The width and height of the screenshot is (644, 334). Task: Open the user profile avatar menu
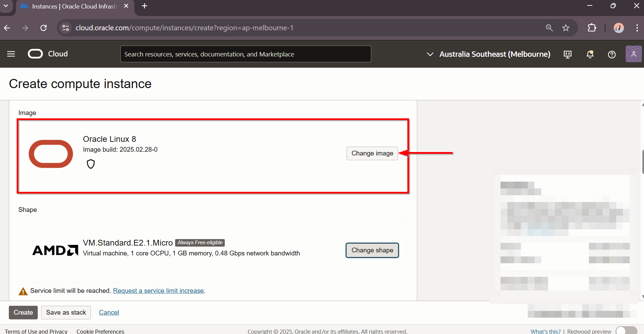pos(633,54)
